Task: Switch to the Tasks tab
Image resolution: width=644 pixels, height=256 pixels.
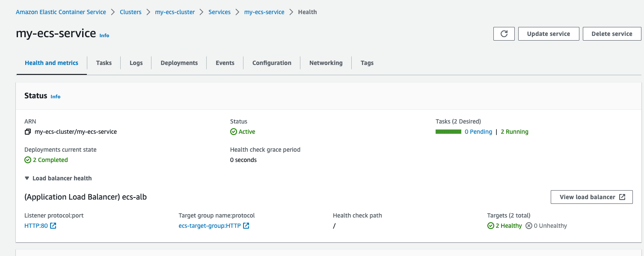Action: (104, 62)
